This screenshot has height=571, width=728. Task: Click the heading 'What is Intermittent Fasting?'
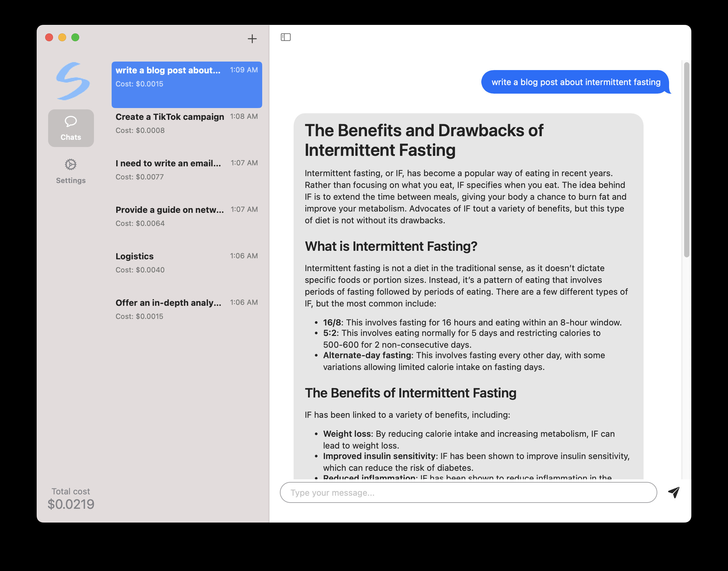click(391, 247)
